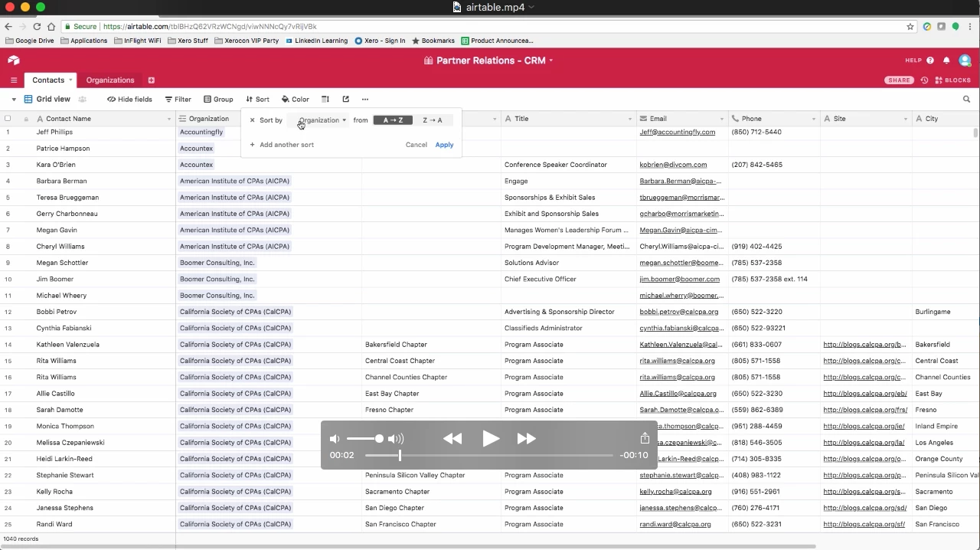This screenshot has height=550, width=980.
Task: Open Jeff@accountingfly.com email link
Action: click(678, 132)
